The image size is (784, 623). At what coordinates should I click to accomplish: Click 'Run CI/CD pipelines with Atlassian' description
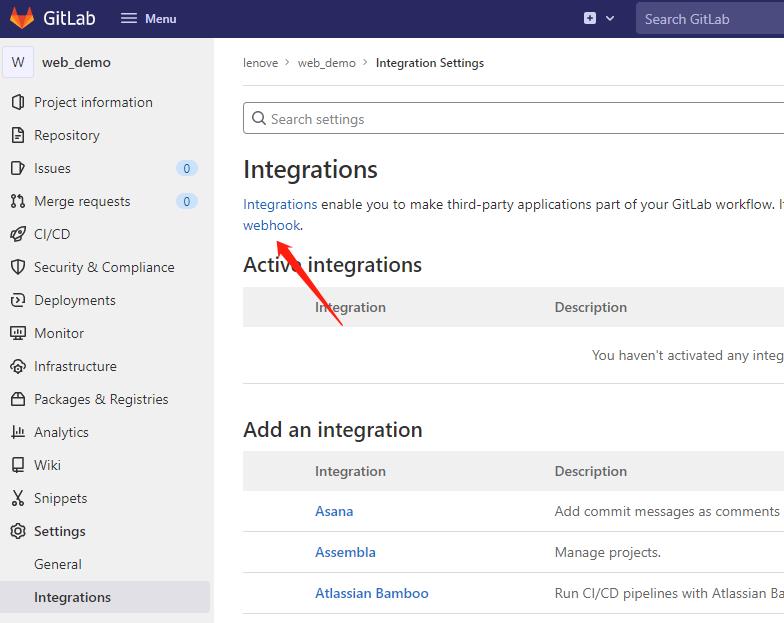[669, 593]
